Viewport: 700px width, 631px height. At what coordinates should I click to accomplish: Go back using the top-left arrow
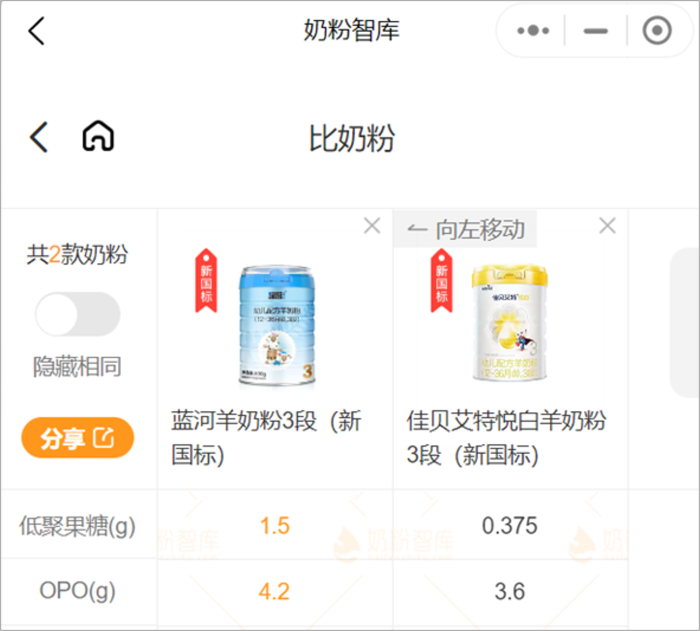click(36, 31)
